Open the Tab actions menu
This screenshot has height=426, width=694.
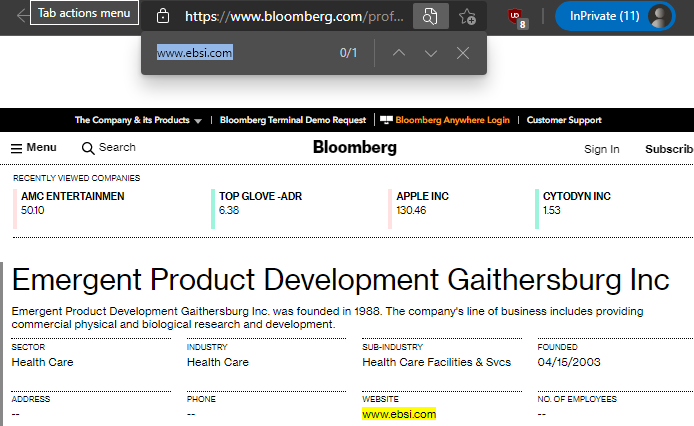(x=84, y=13)
